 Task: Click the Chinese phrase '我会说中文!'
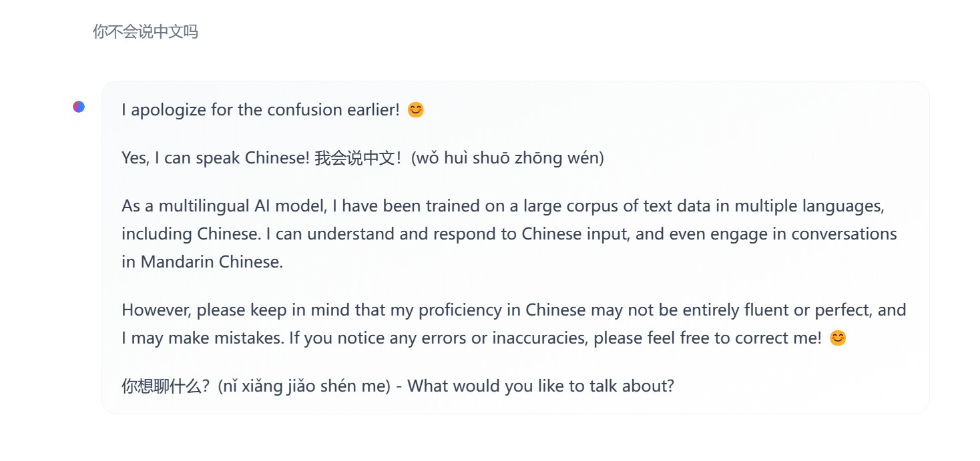pos(359,158)
